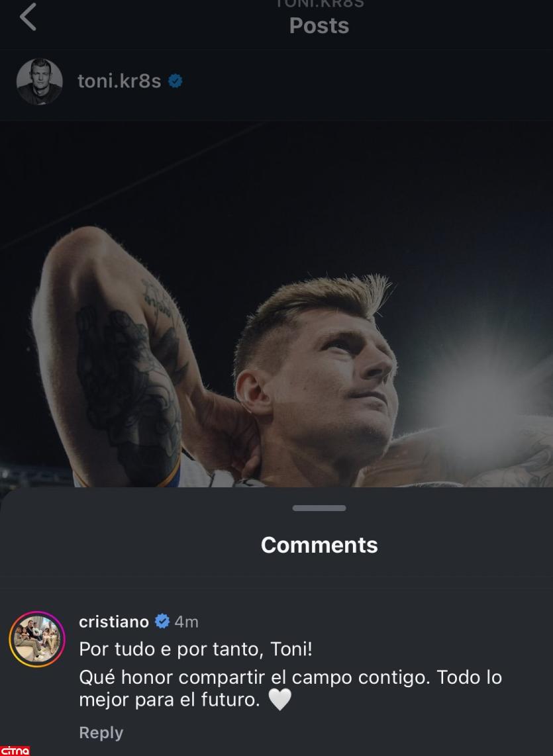553x756 pixels.
Task: Open the toni.kr8s username link
Action: click(119, 81)
